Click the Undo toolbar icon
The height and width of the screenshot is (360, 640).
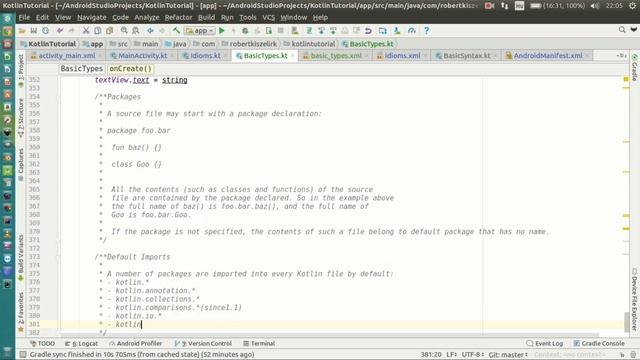click(x=60, y=31)
